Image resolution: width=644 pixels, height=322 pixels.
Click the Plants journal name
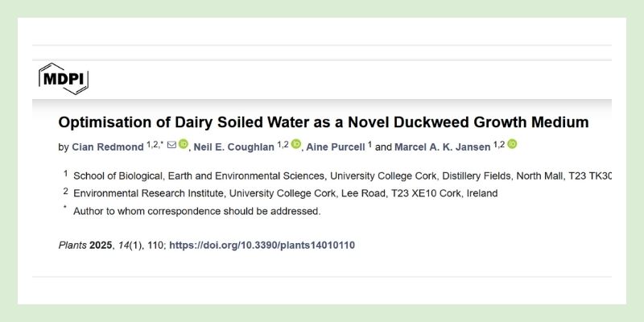point(72,245)
